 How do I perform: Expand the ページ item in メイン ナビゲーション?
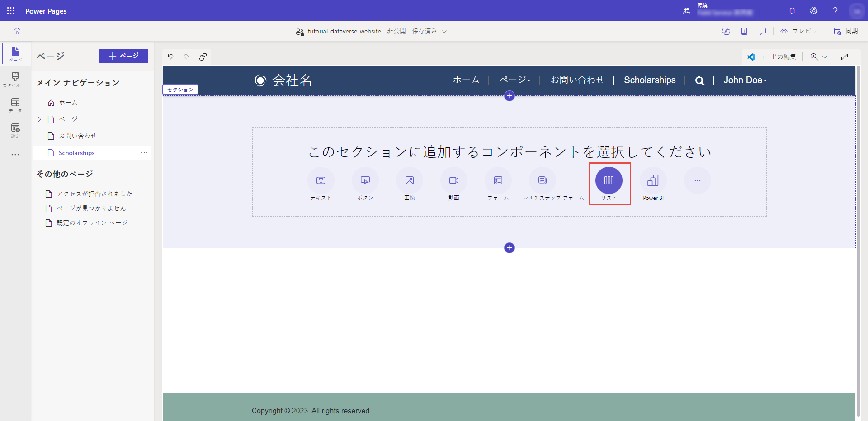click(x=39, y=119)
